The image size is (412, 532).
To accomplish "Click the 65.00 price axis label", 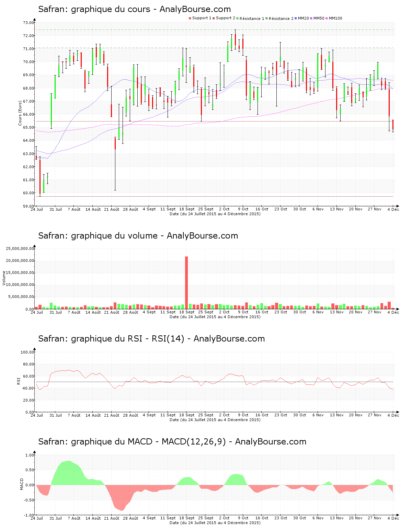I will [28, 127].
